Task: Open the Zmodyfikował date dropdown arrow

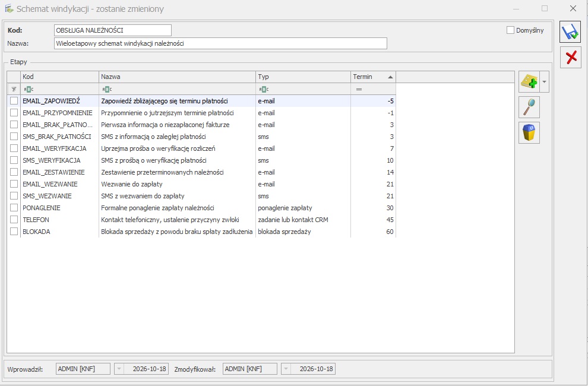Action: pos(286,369)
